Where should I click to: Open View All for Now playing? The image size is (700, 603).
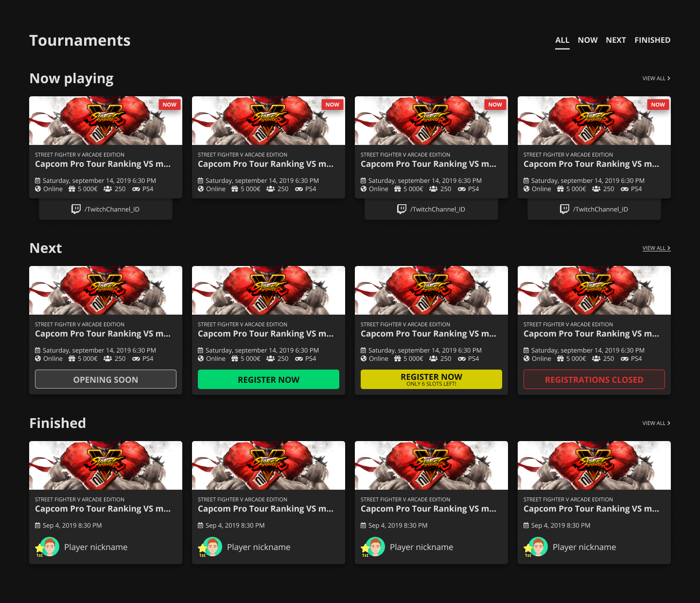coord(656,78)
